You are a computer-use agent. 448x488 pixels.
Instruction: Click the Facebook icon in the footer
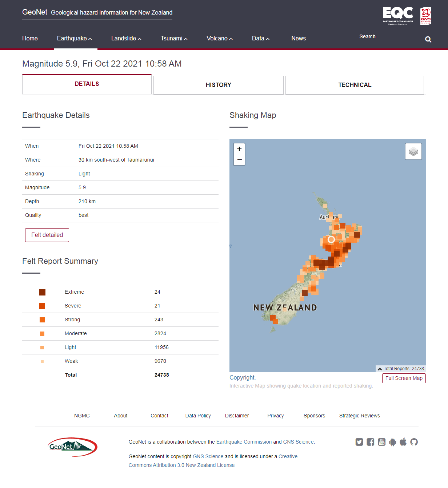(370, 442)
